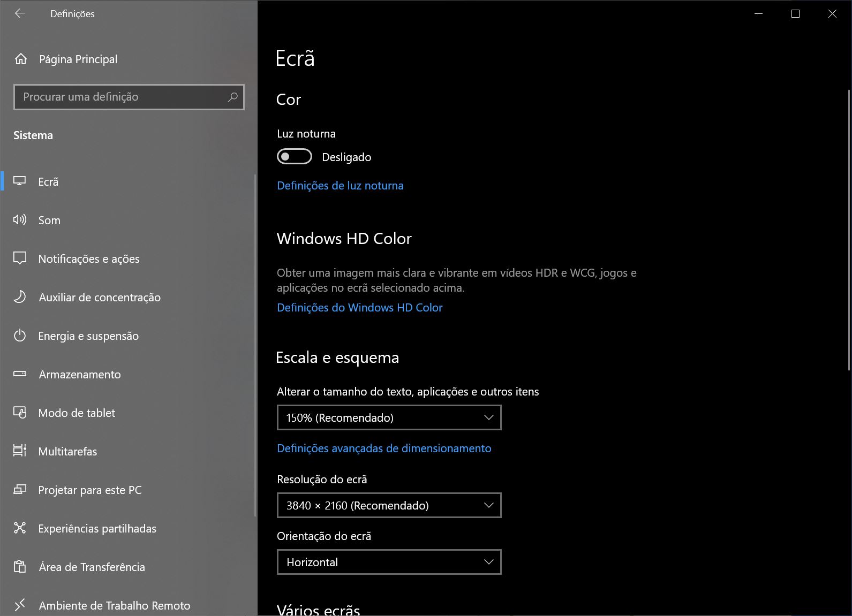Click the sidebar vertical scrollbar
This screenshot has height=616, width=852.
[255, 345]
